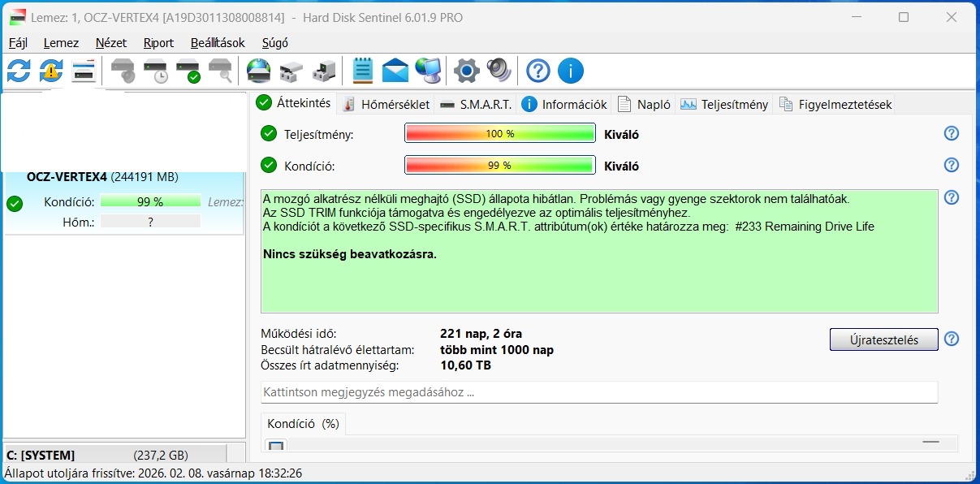Screen dimensions: 980x484
Task: Click the status bar last-refresh timestamp
Action: [153, 473]
